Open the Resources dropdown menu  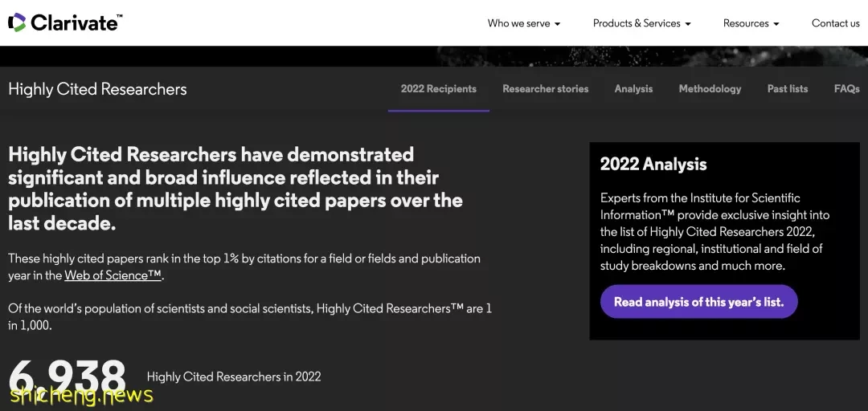pyautogui.click(x=751, y=23)
